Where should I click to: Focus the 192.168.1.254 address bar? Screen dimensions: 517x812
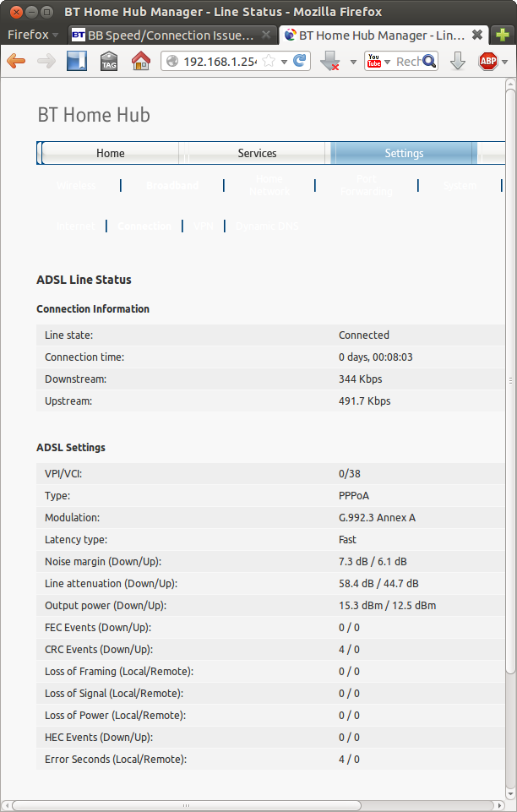coord(220,61)
